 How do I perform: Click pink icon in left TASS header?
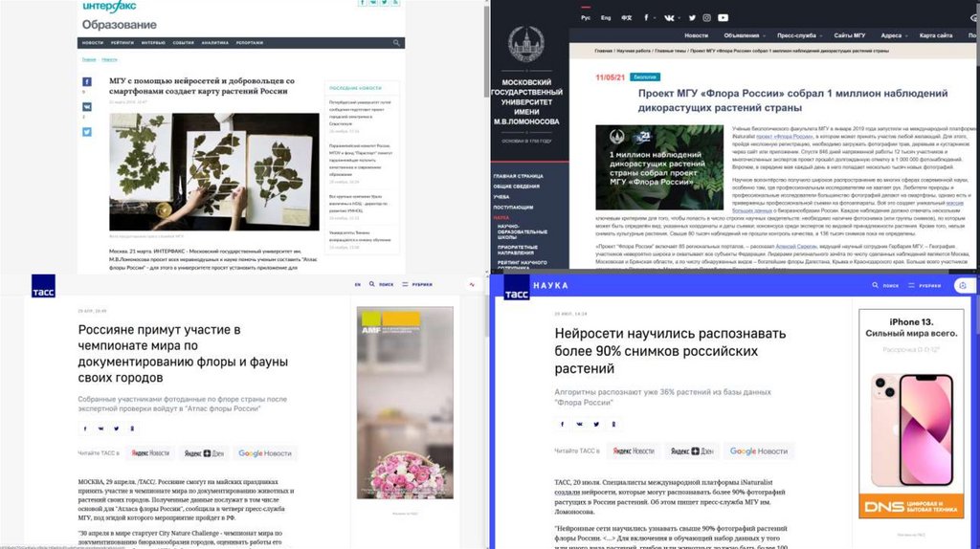472,284
